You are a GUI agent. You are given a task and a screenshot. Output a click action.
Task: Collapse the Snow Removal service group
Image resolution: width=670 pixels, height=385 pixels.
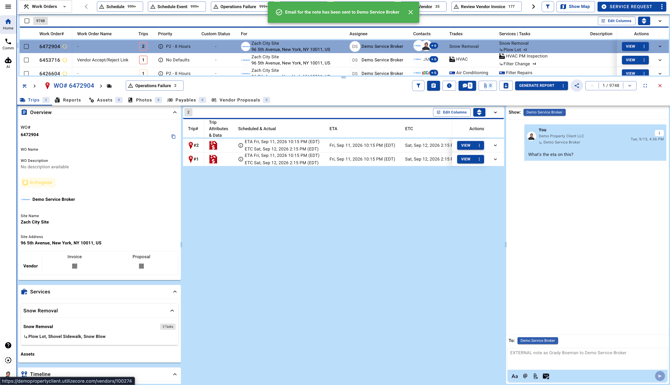coord(172,311)
